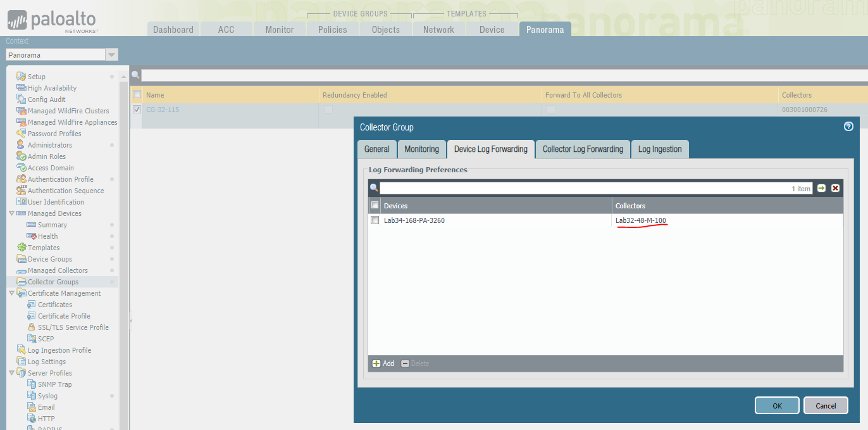
Task: Click the User Identification icon
Action: click(x=22, y=202)
